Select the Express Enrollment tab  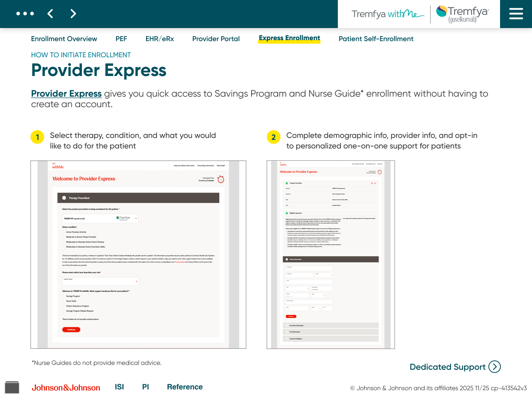tap(289, 38)
